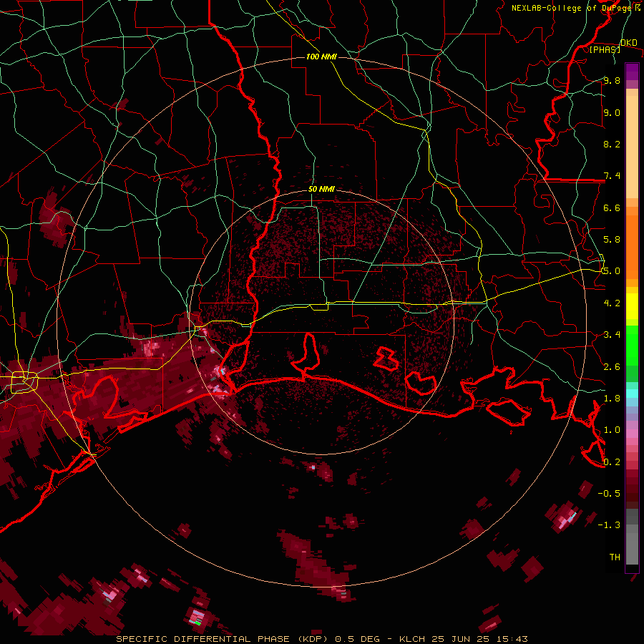
Task: Click the 6.6 scale value
Action: (612, 208)
